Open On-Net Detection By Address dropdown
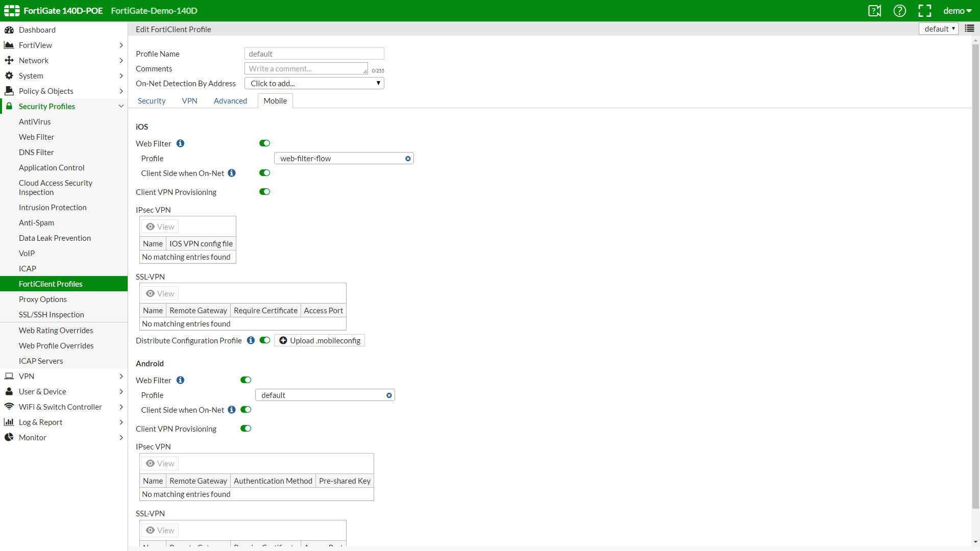Image resolution: width=980 pixels, height=551 pixels. 314,83
